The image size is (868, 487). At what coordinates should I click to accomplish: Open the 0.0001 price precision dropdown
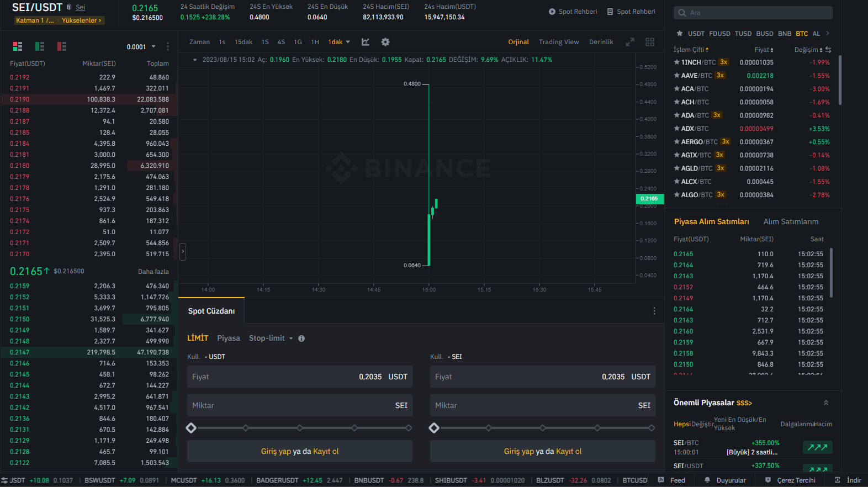(x=141, y=47)
